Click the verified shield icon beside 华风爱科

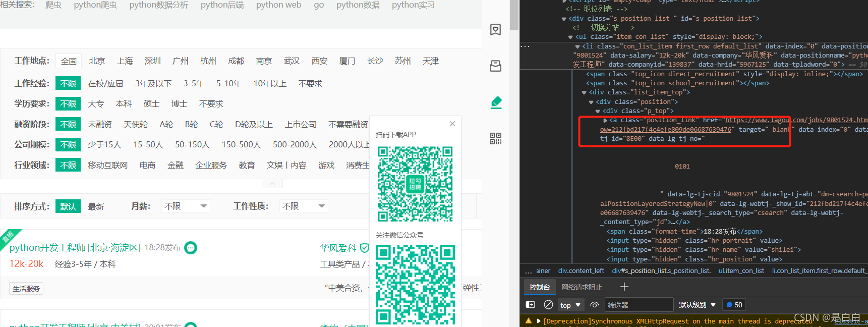(x=364, y=248)
